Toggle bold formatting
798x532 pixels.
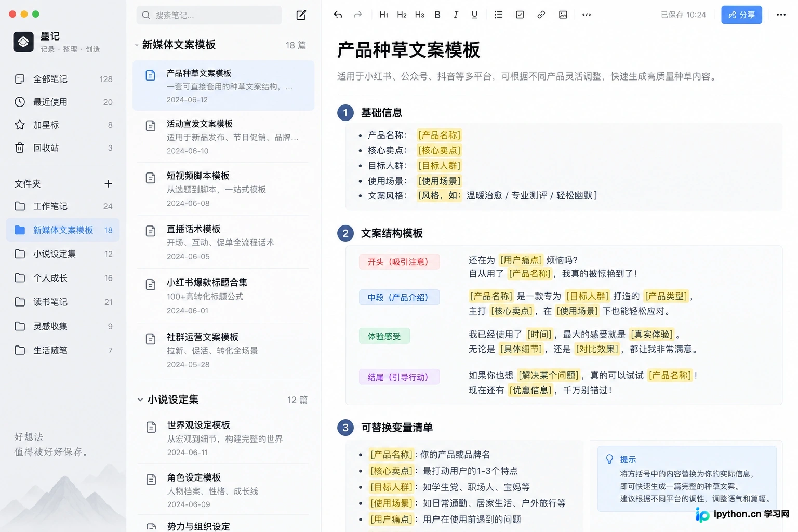tap(437, 15)
